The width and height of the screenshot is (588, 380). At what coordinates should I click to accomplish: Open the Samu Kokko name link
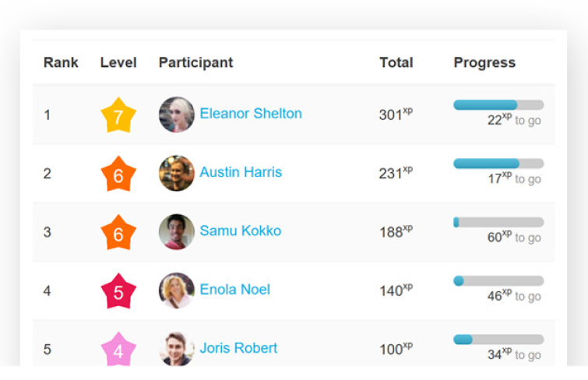click(x=240, y=230)
